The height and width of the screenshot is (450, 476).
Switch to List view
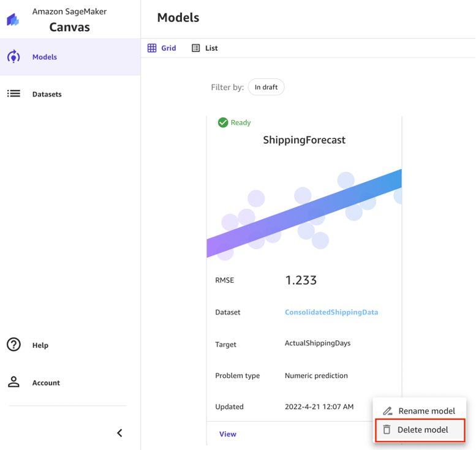point(205,48)
